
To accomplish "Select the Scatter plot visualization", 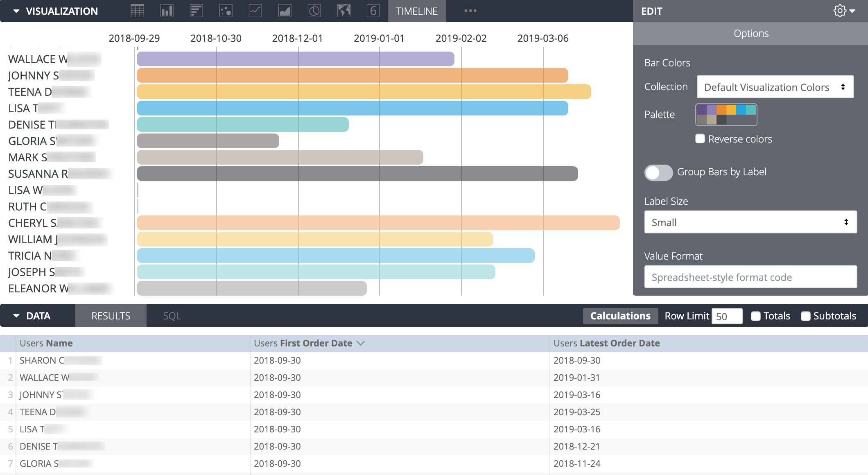I will [226, 11].
